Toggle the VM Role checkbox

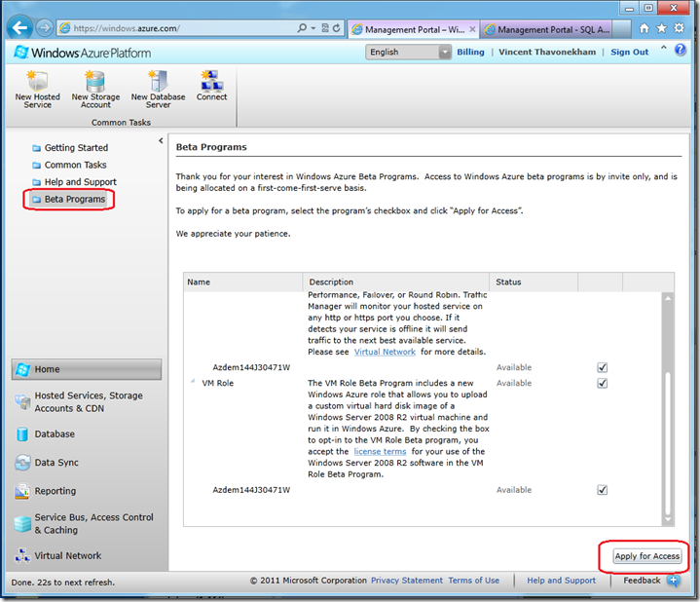pos(603,383)
